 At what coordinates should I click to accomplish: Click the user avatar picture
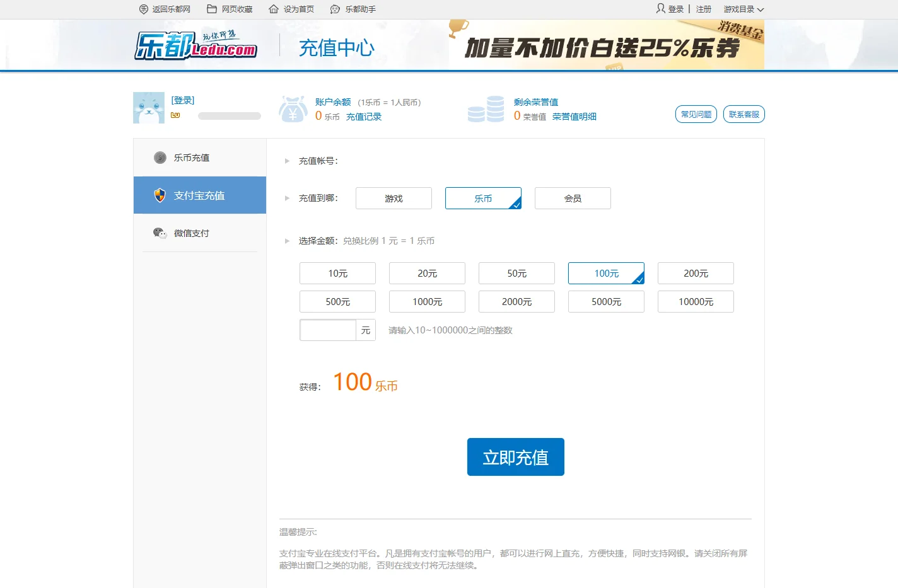click(149, 108)
